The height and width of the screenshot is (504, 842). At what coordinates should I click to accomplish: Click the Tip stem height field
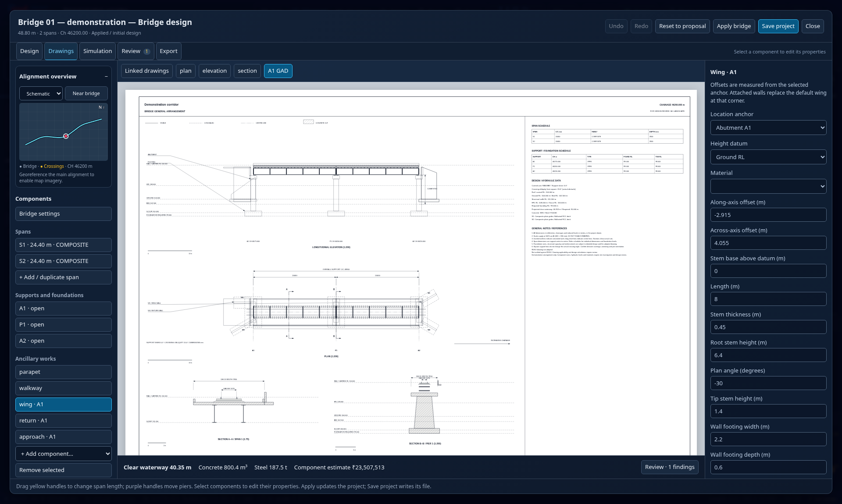[x=768, y=412]
